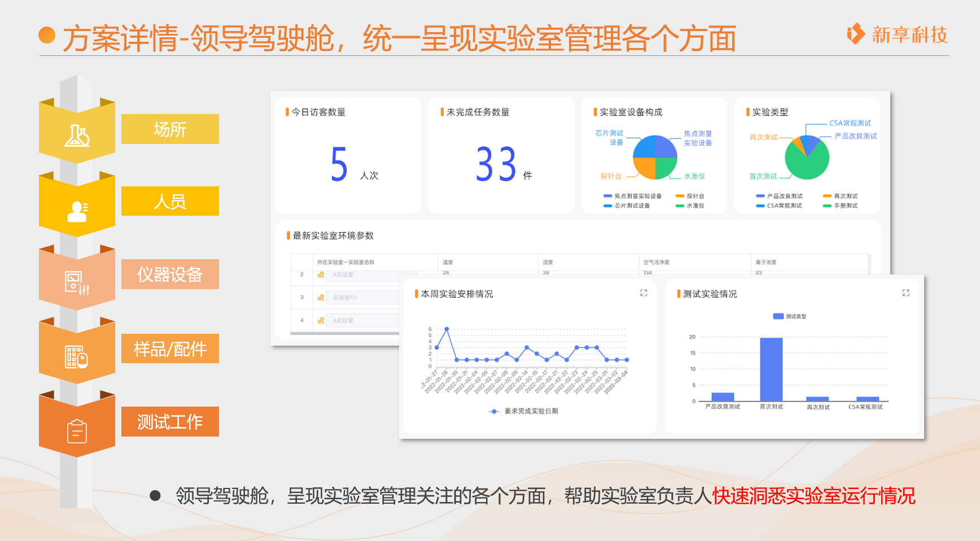Toggle the 产品改良测试 legend item in 实验类型
Screen dimensions: 980x541
pyautogui.click(x=779, y=196)
